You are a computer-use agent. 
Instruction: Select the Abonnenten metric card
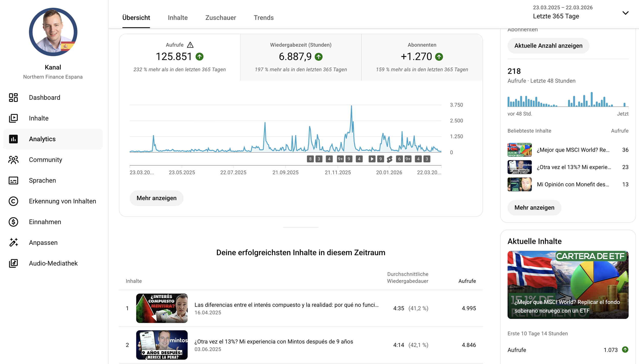(422, 57)
